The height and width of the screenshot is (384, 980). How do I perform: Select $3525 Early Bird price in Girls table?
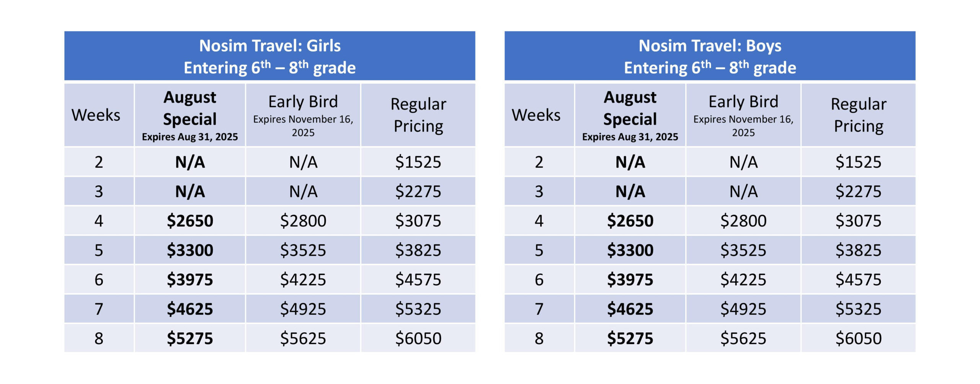point(303,250)
